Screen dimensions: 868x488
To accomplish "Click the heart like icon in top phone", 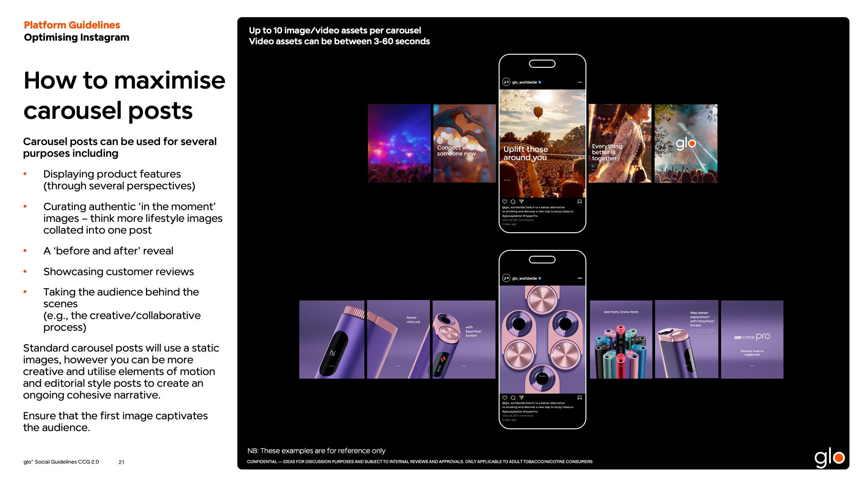I will click(x=505, y=202).
